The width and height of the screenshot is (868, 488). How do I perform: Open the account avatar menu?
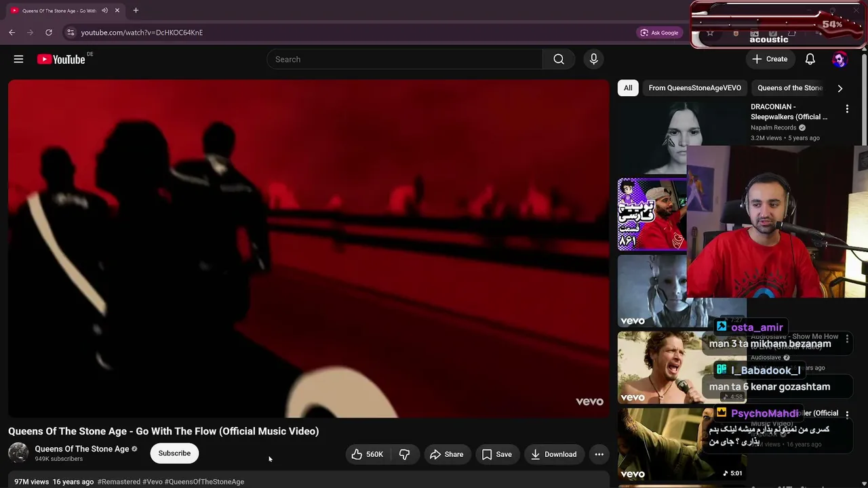tap(840, 59)
